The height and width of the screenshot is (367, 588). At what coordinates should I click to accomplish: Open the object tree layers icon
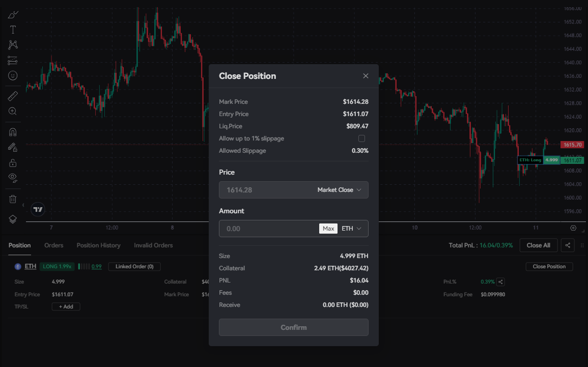tap(13, 219)
